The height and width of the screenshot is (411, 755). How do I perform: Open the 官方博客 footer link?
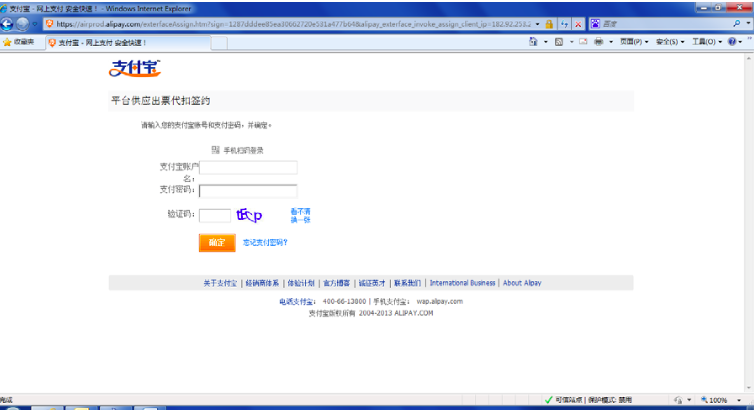click(x=336, y=283)
